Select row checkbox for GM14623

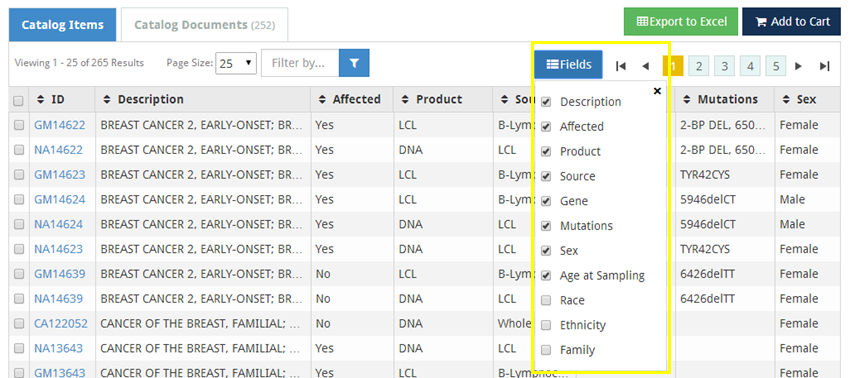tap(19, 175)
